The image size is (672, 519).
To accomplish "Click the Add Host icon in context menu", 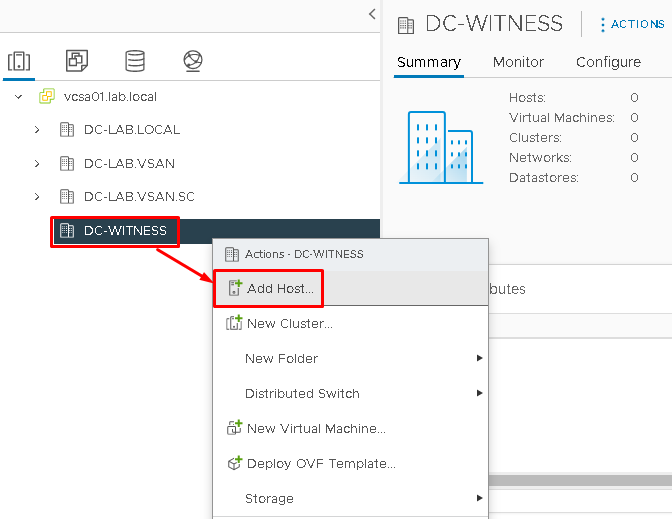I will tap(235, 289).
